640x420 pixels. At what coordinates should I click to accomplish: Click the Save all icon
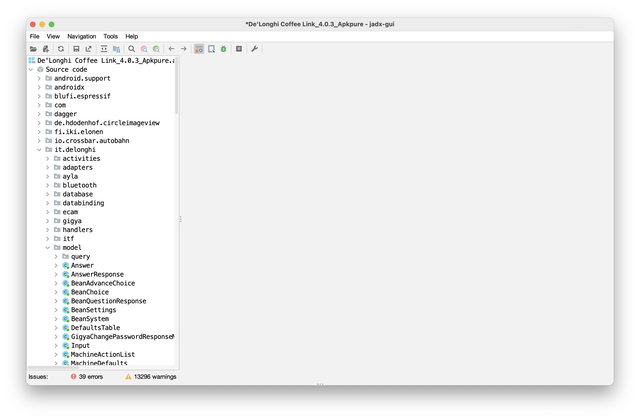[x=76, y=49]
